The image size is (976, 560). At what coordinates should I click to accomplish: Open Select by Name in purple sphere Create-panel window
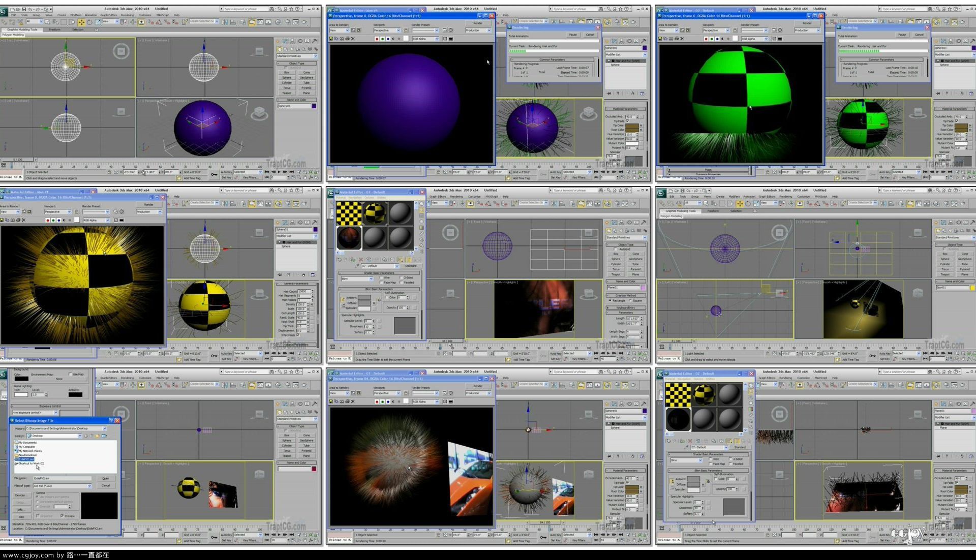pyautogui.click(x=55, y=22)
